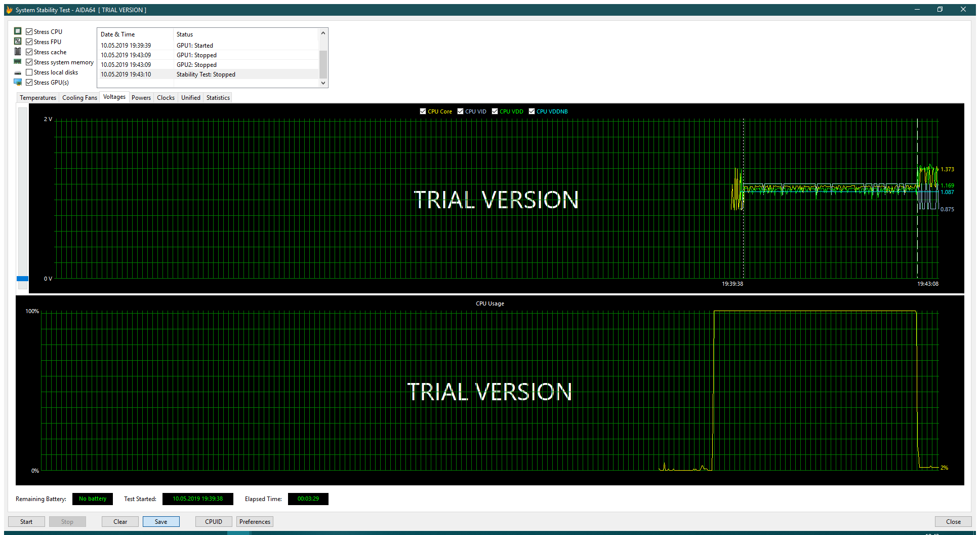The height and width of the screenshot is (535, 980).
Task: Select the 'Stability Test: Stopped' log row
Action: [x=208, y=74]
